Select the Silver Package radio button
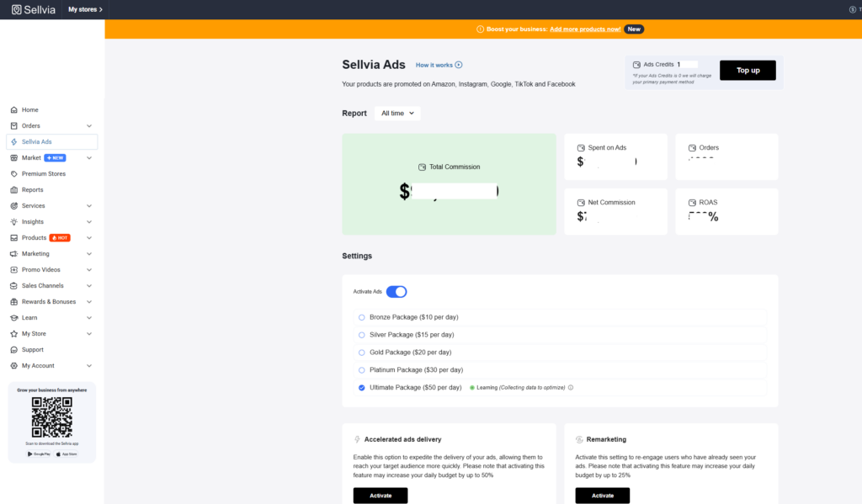The width and height of the screenshot is (862, 504). 362,335
